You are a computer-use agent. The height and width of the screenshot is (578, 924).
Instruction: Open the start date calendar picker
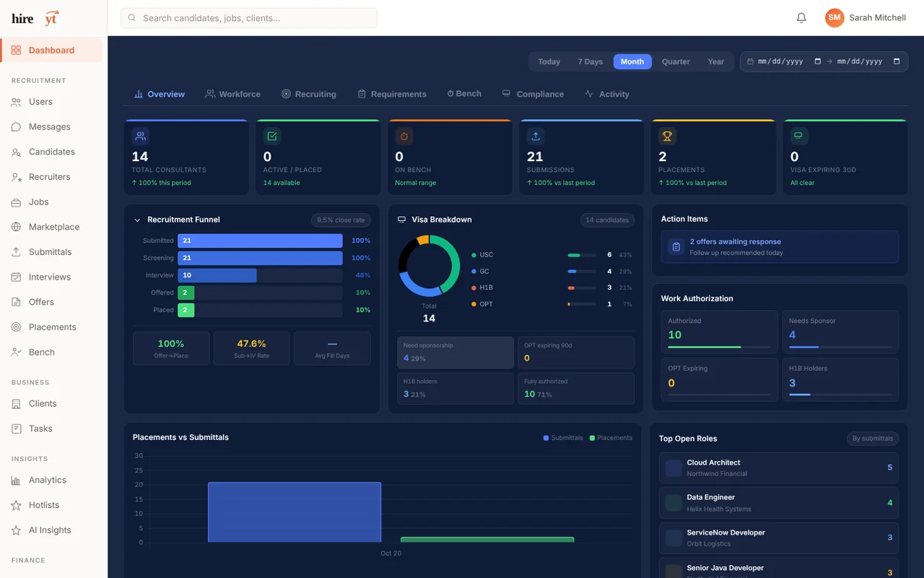[x=817, y=61]
